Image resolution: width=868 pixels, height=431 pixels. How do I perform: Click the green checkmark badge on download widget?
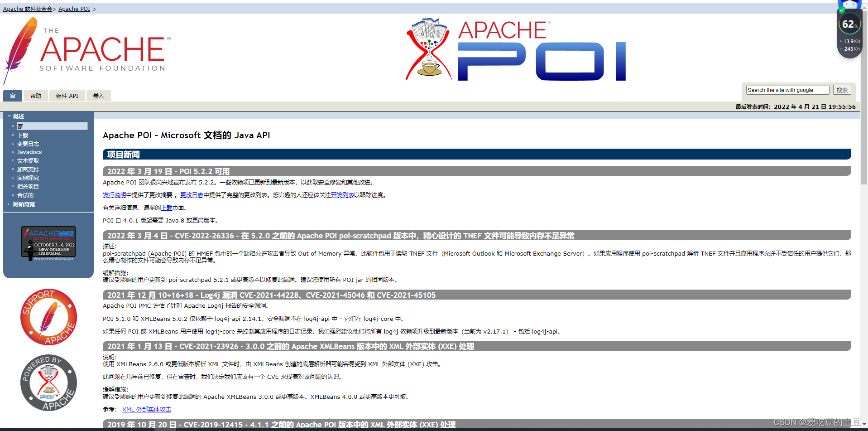(841, 10)
